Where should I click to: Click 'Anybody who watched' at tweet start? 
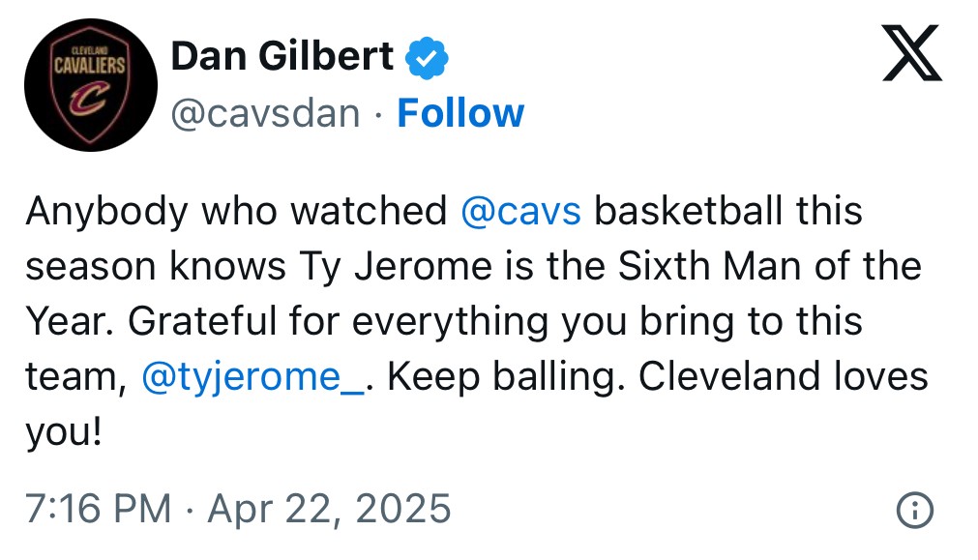point(236,211)
